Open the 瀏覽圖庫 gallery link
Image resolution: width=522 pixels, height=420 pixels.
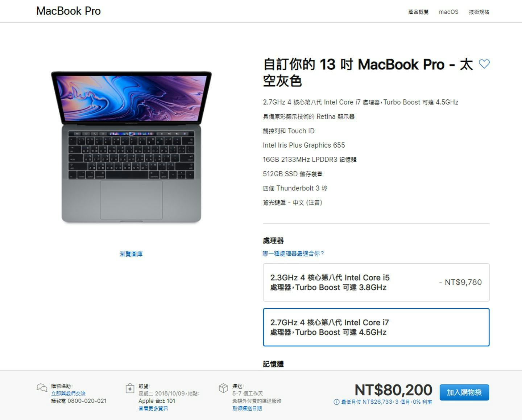[x=131, y=254]
